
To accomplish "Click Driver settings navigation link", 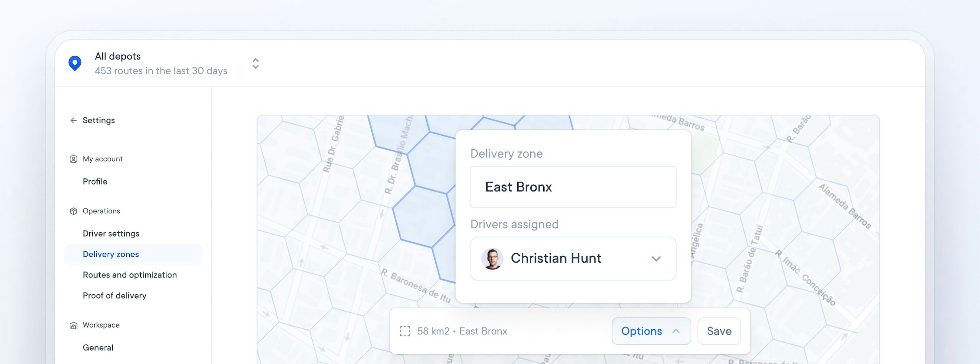I will (111, 233).
